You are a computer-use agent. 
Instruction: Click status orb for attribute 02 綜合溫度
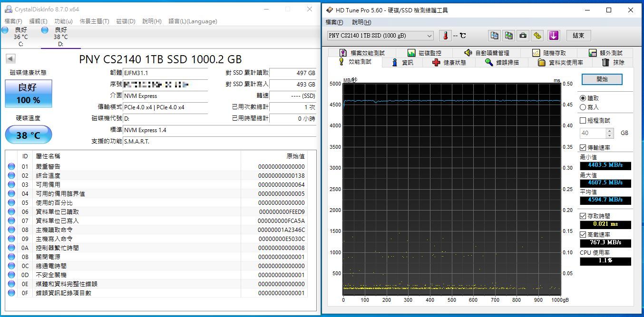[x=11, y=176]
